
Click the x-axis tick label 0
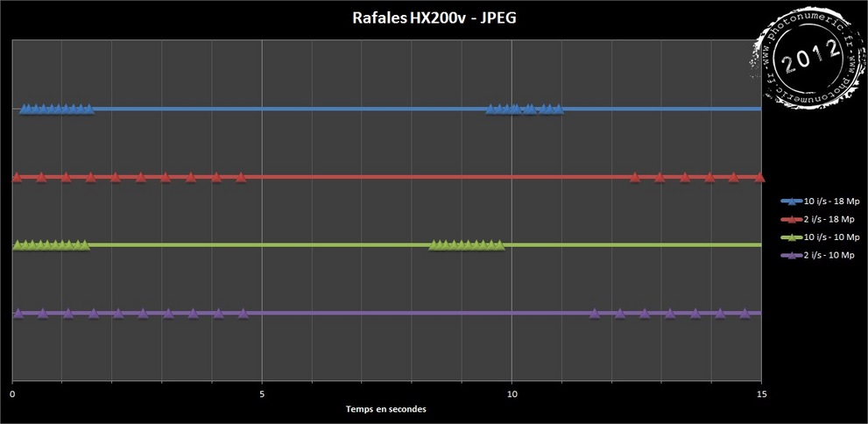tap(12, 394)
